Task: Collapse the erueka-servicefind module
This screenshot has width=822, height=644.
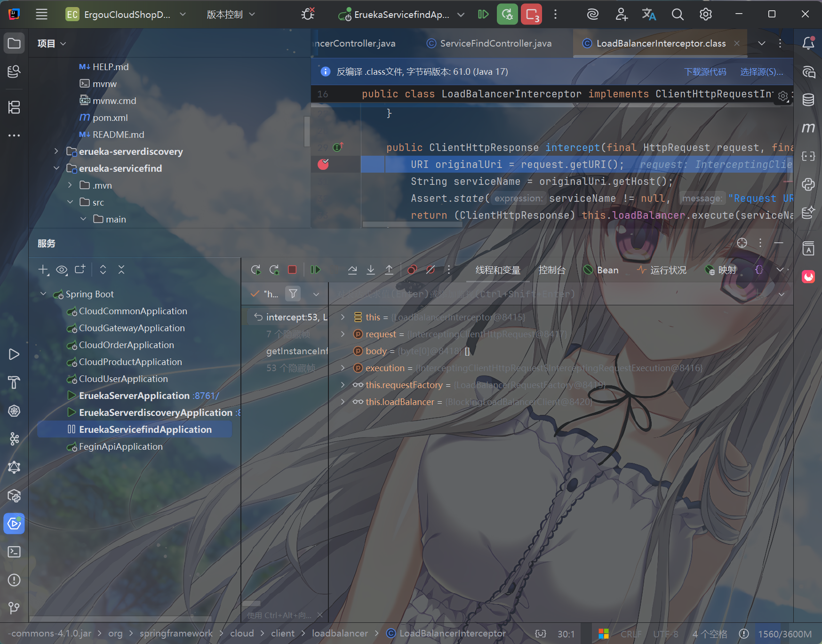Action: pyautogui.click(x=56, y=168)
